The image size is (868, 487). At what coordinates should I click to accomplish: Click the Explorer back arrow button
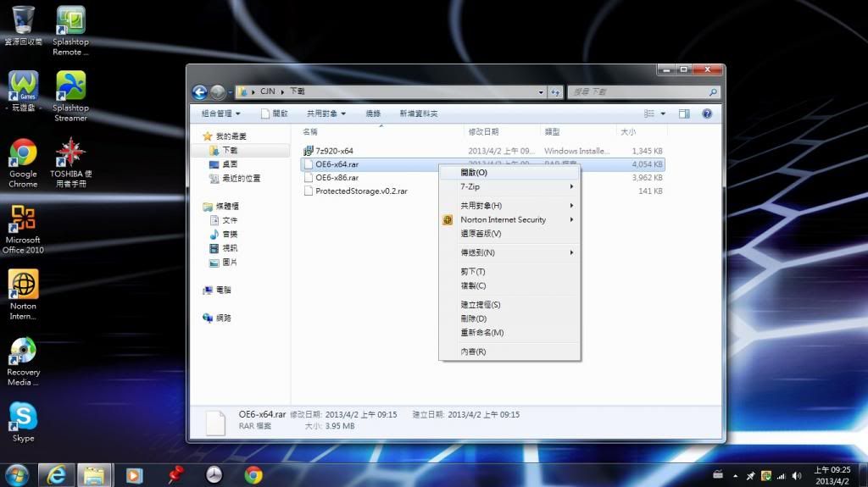(200, 91)
